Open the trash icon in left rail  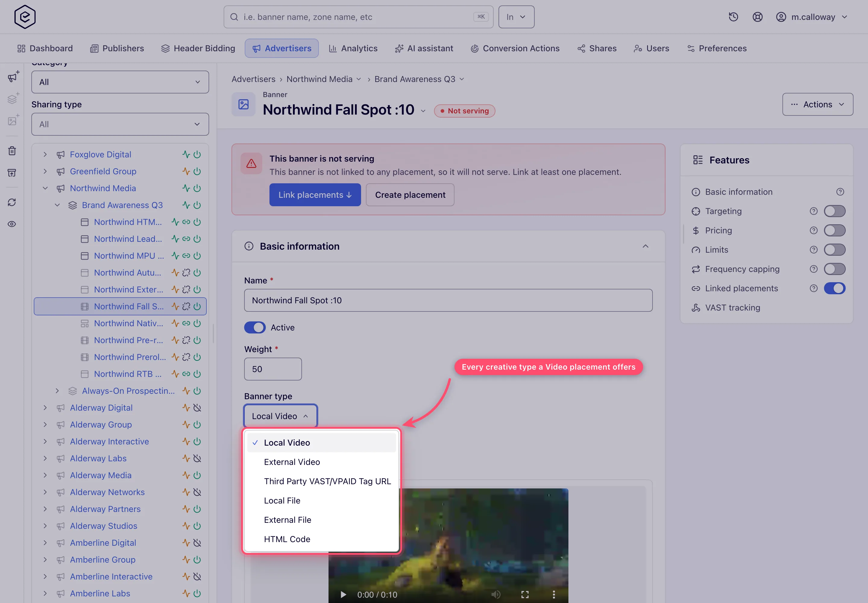tap(12, 151)
